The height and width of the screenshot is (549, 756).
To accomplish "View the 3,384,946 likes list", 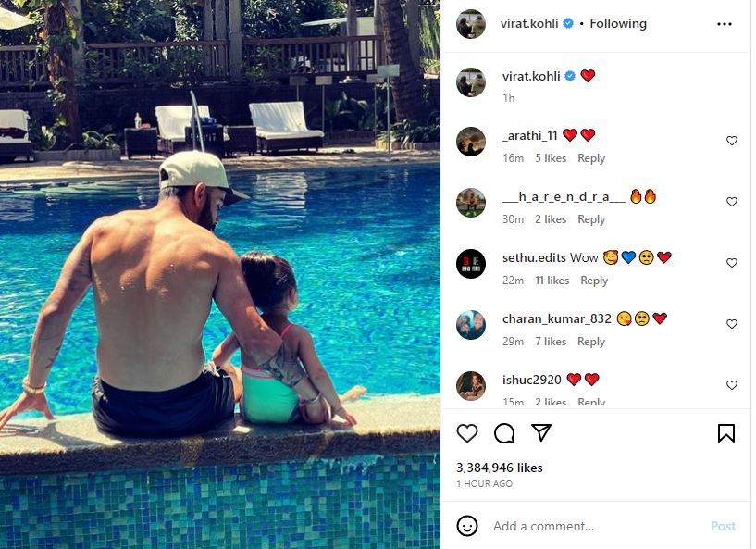I will 500,468.
